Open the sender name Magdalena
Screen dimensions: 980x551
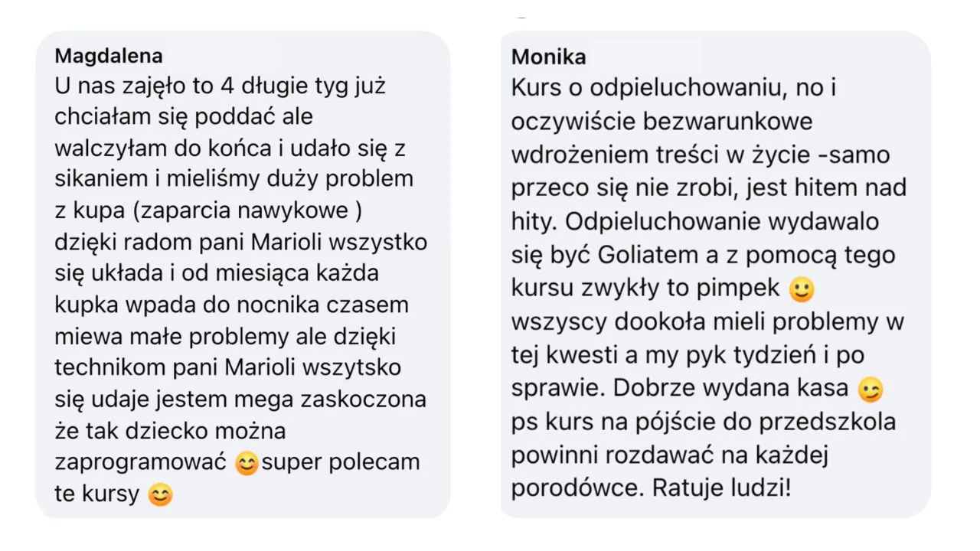[x=109, y=57]
